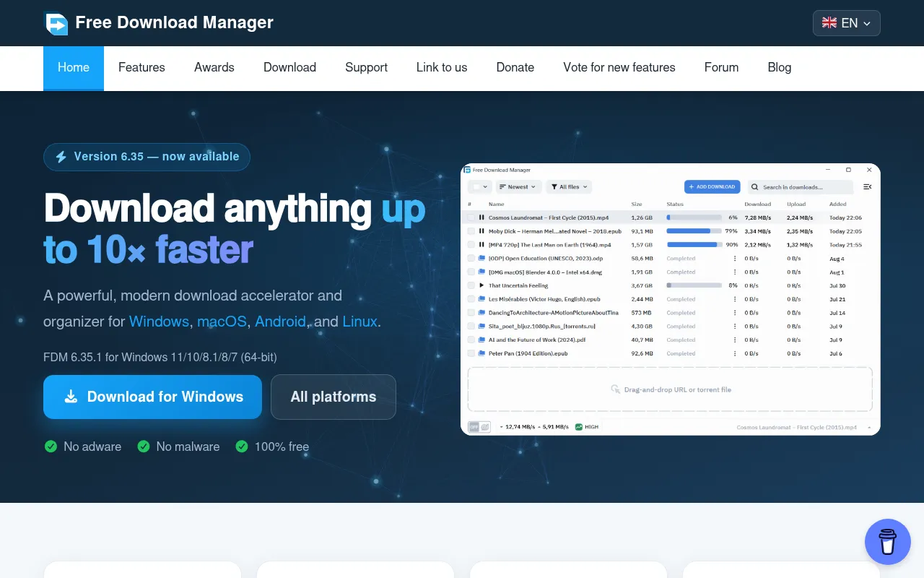Viewport: 924px width, 578px height.
Task: Follow the macOS link
Action: tap(222, 322)
